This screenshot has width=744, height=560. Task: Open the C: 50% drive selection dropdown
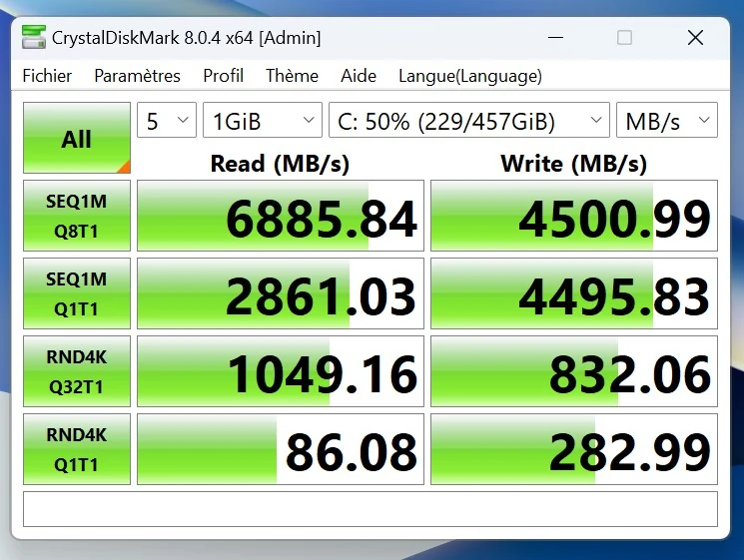[469, 121]
